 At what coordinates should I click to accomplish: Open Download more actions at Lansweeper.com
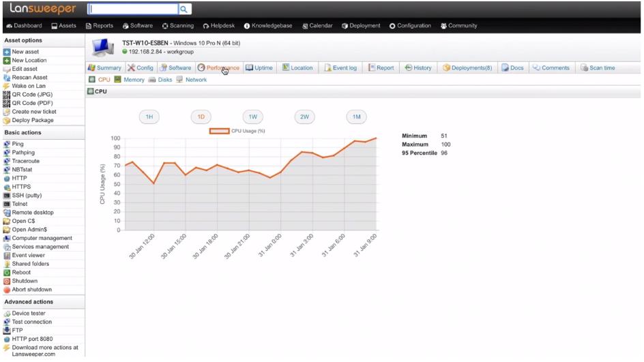click(x=45, y=350)
